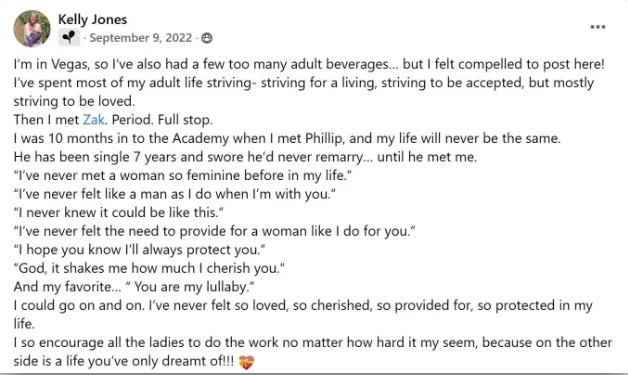The image size is (628, 375).
Task: Click the quote "God, it shakes me"
Action: pyautogui.click(x=149, y=268)
